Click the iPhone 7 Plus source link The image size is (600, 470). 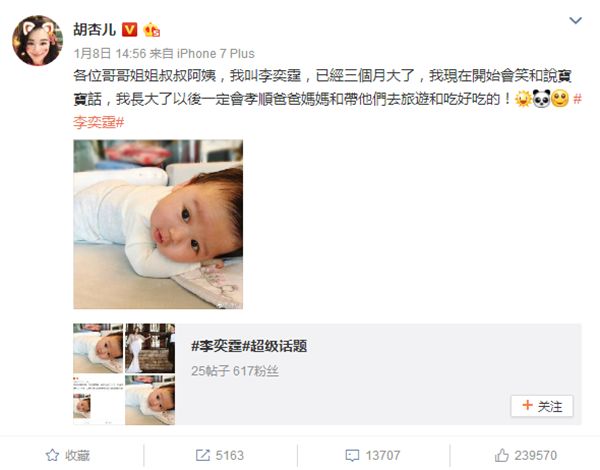click(216, 53)
